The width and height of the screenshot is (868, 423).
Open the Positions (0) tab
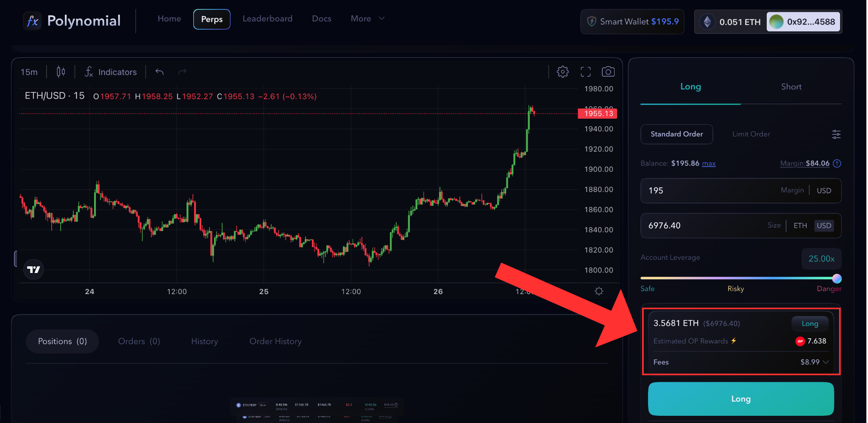pyautogui.click(x=62, y=341)
